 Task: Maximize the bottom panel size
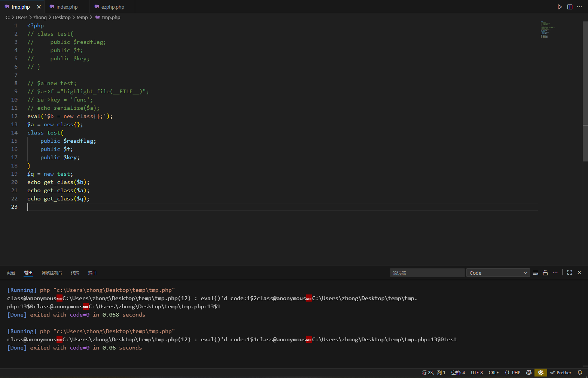570,273
